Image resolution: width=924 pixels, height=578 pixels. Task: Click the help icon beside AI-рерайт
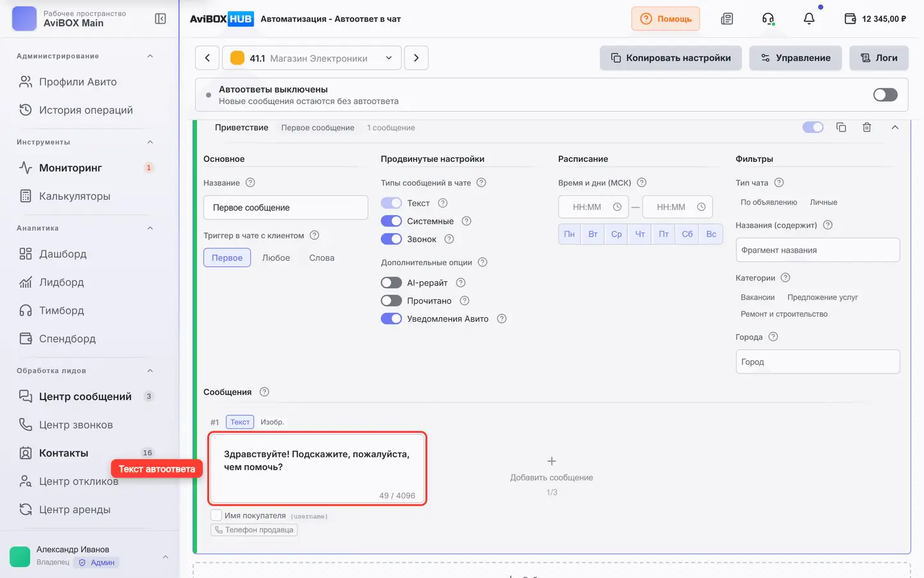[x=461, y=283]
